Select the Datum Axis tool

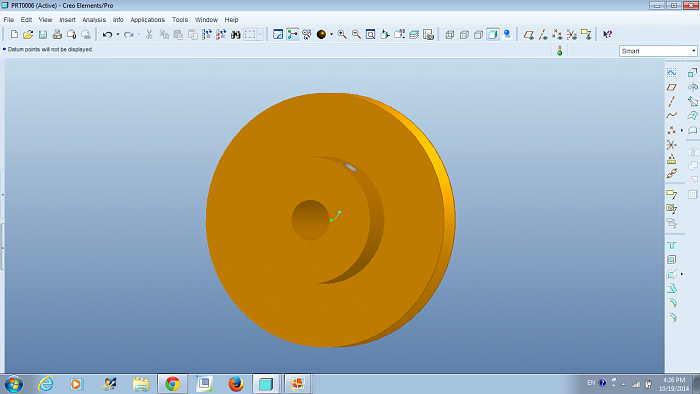point(671,101)
